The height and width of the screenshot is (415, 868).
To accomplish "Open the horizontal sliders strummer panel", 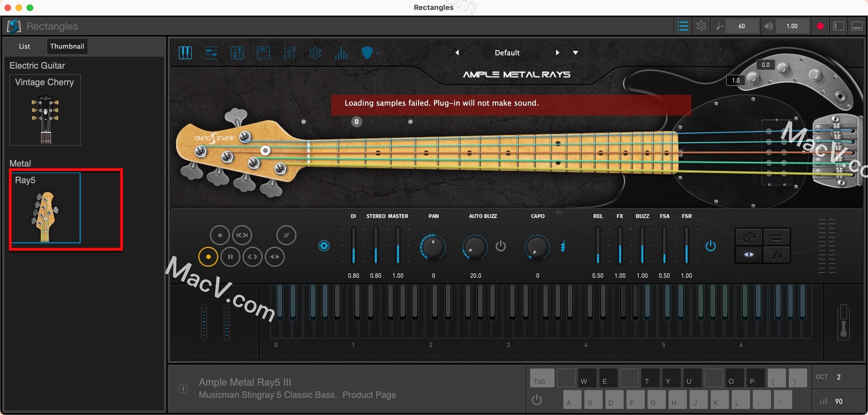I will pos(211,53).
